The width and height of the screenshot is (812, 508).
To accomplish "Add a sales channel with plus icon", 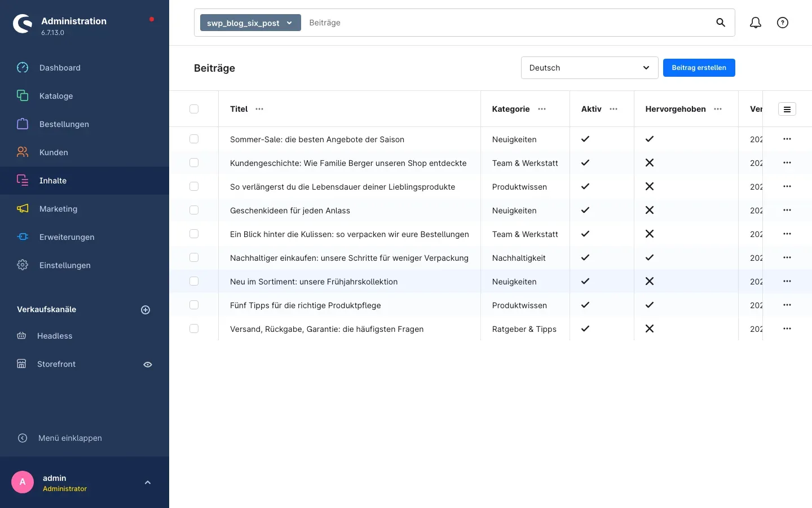I will pyautogui.click(x=145, y=310).
